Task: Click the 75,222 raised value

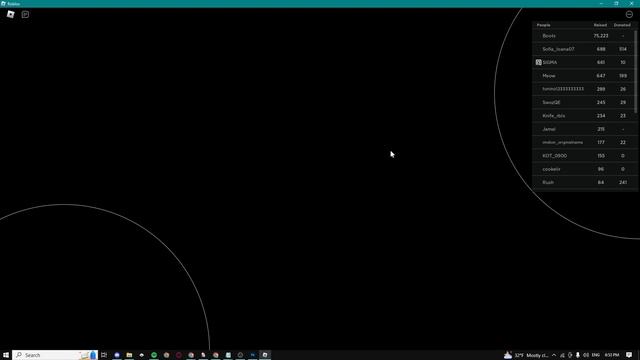Action: pos(601,36)
